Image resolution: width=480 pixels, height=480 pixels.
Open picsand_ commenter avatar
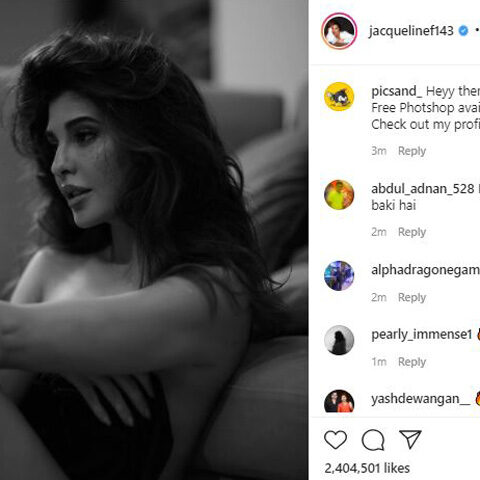point(339,97)
